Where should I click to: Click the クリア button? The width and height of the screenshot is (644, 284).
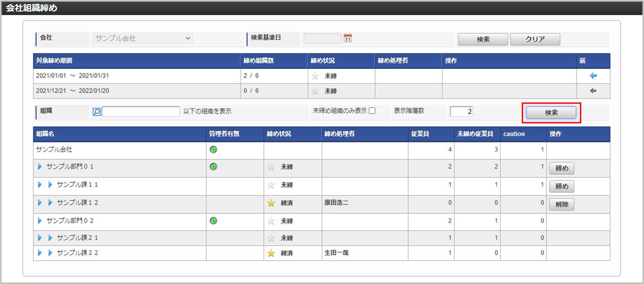(x=535, y=39)
